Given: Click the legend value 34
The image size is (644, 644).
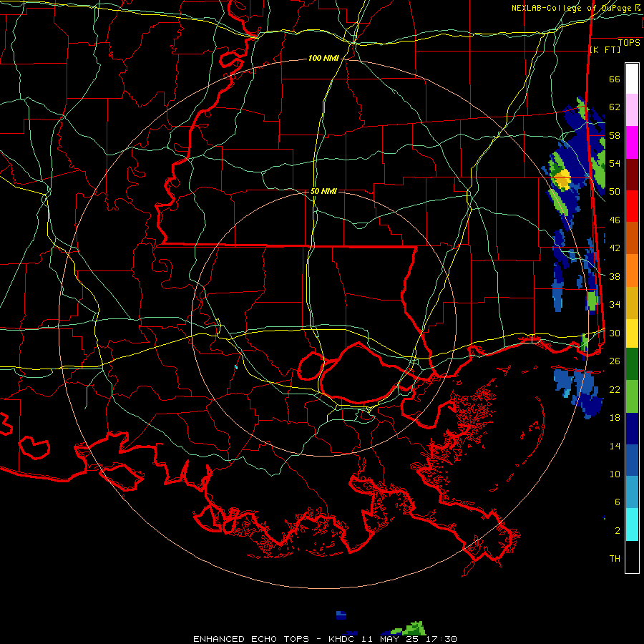Looking at the screenshot, I should (x=615, y=305).
